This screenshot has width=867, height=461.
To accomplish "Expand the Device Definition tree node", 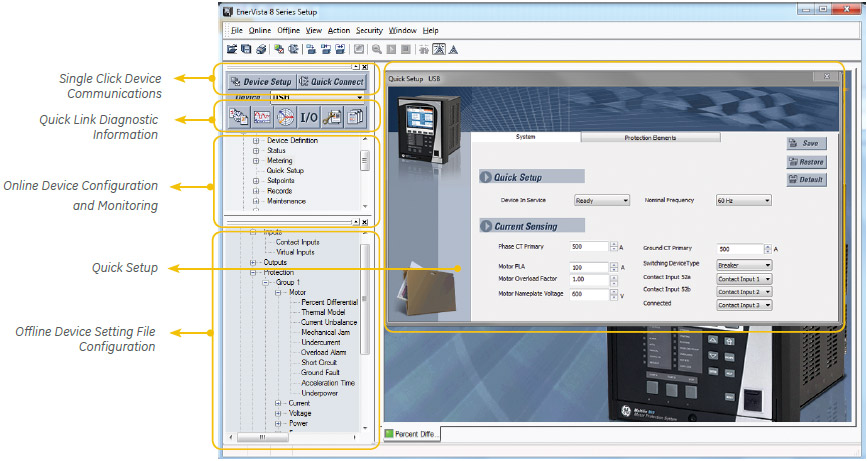I will pos(256,141).
